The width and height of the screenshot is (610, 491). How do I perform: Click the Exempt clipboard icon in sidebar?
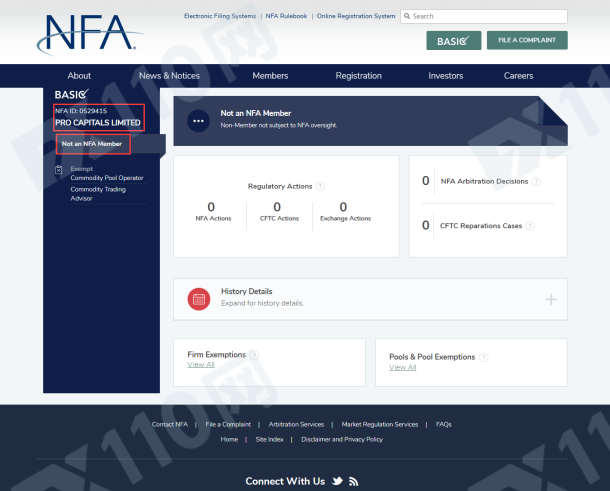click(58, 170)
